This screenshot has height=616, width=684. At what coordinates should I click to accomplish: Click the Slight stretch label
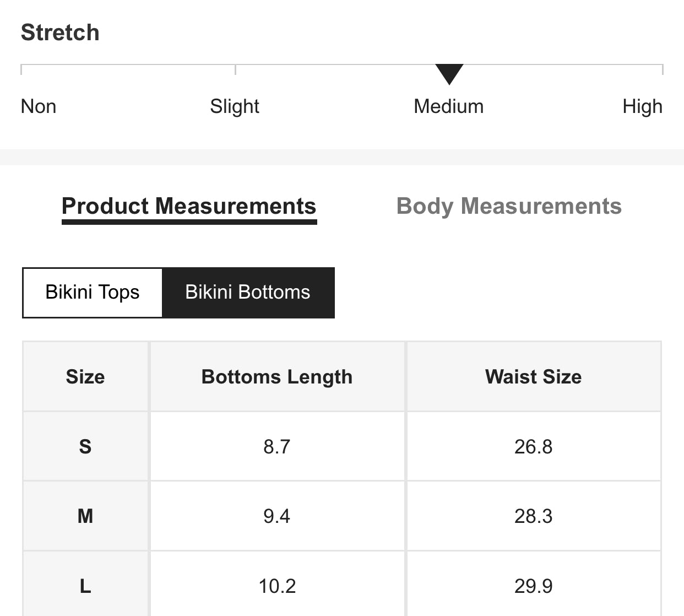coord(235,106)
